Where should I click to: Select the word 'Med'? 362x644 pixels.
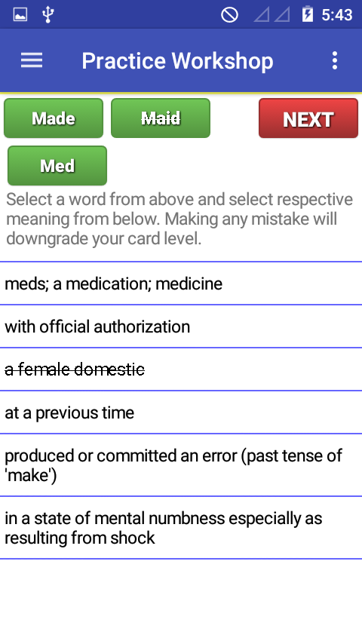click(x=57, y=165)
